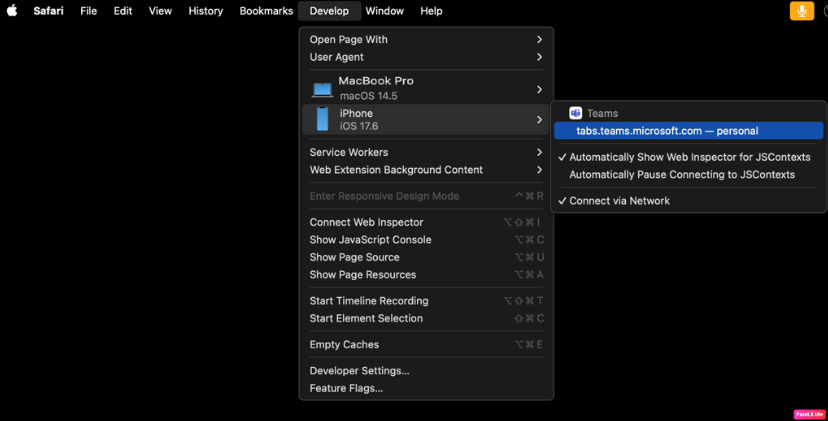Open the Apple logo menu
The height and width of the screenshot is (421, 828).
coord(12,11)
